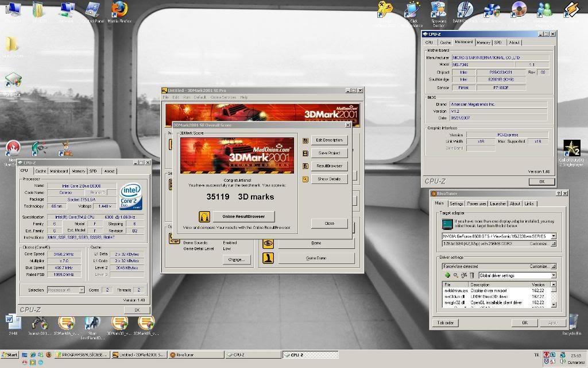Open RivaTuner target adapter dropdown

553,236
